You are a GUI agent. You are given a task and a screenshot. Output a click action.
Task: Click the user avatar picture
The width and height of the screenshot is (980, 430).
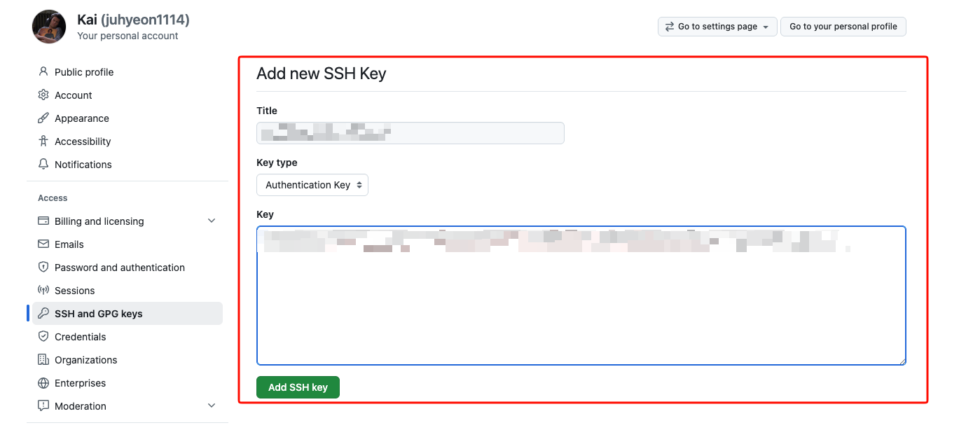(x=49, y=27)
